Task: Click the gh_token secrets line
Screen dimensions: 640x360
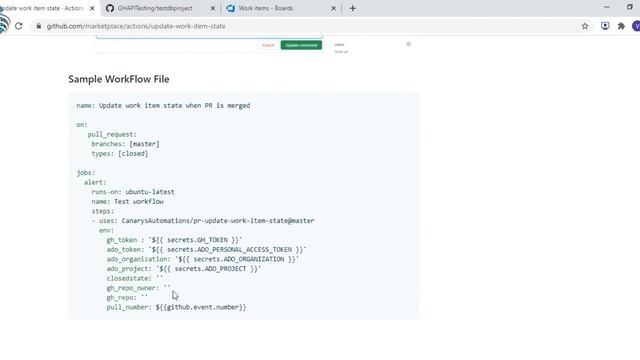Action: click(174, 240)
